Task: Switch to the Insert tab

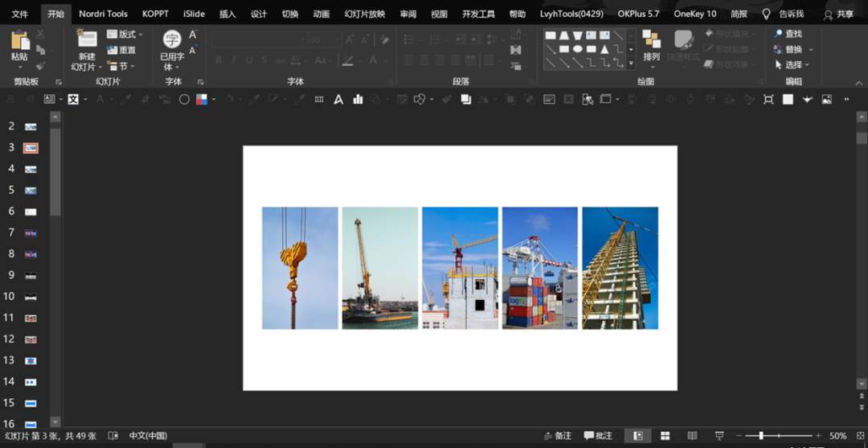Action: [227, 14]
